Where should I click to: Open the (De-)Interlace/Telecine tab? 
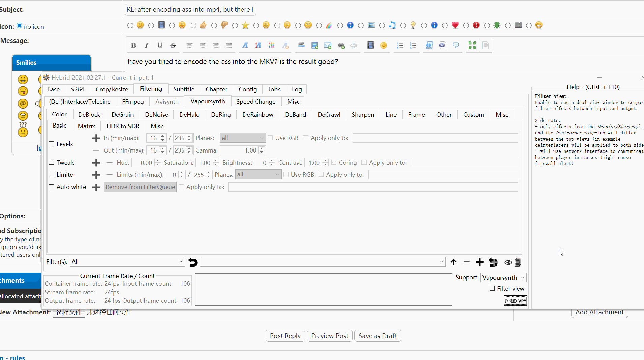(80, 102)
